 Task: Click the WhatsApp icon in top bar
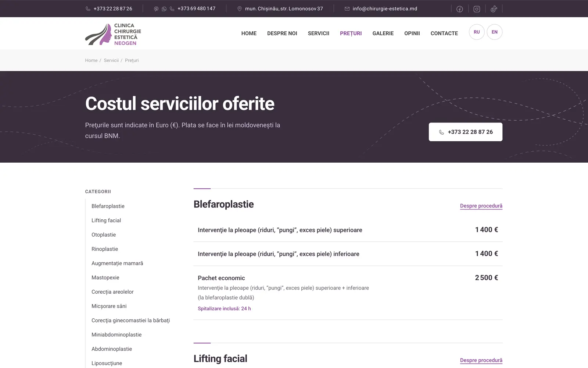pos(164,9)
